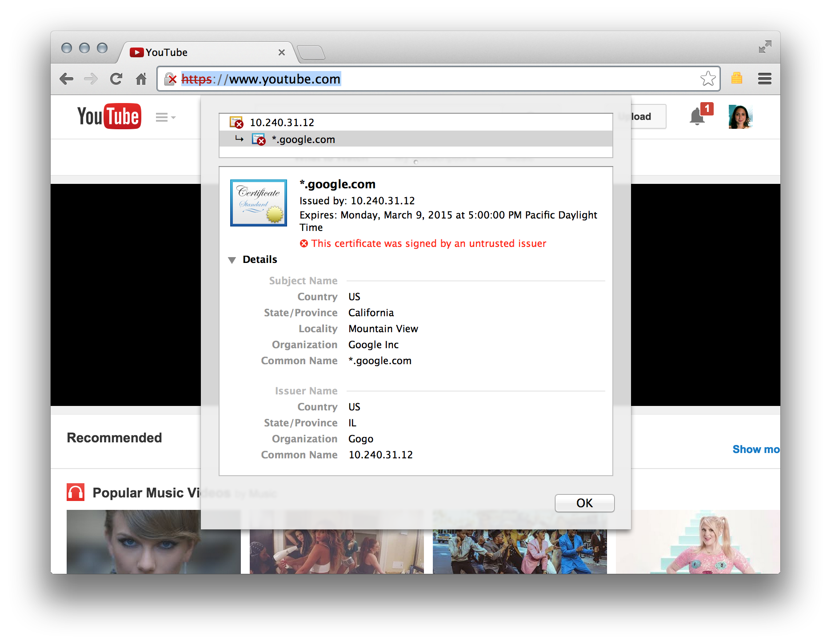Collapse the Details disclosure triangle

point(232,260)
